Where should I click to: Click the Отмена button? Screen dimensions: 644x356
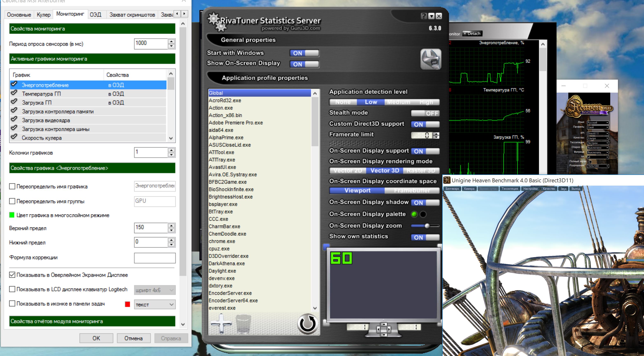click(133, 338)
